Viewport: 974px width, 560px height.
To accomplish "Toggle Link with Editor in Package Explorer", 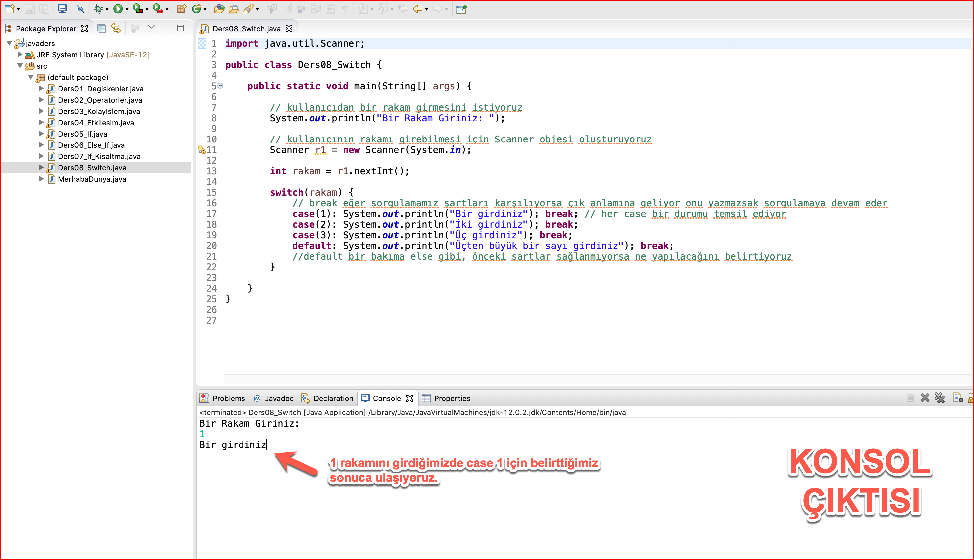I will (x=116, y=28).
